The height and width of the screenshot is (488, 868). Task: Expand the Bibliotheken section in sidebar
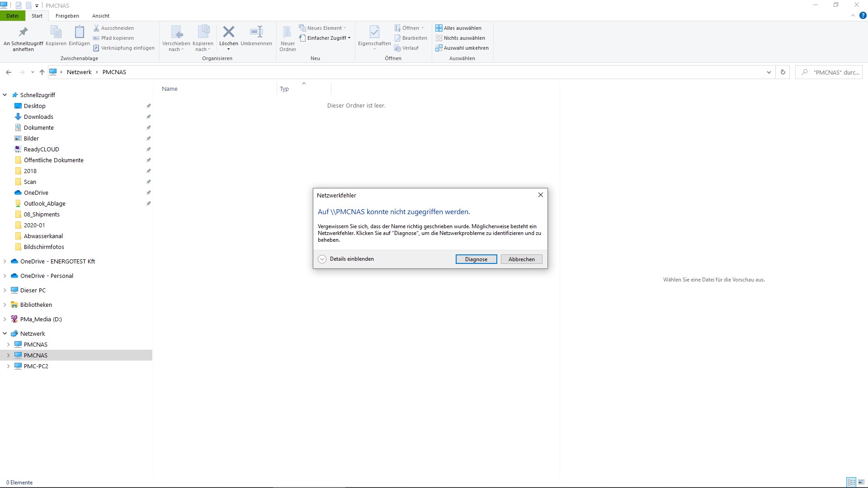click(5, 304)
